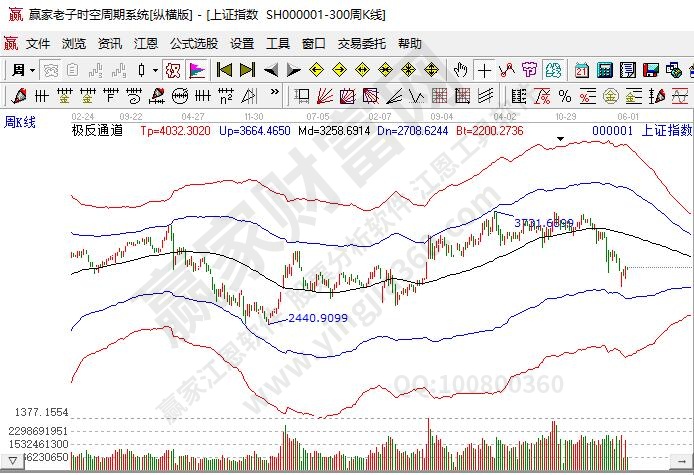Click the 周K线 chart label

pos(20,122)
